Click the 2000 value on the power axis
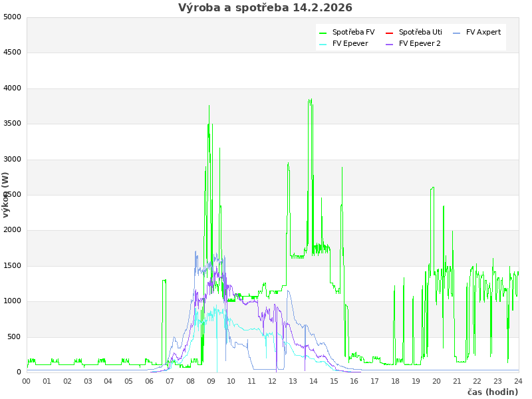The width and height of the screenshot is (532, 399). pos(12,230)
